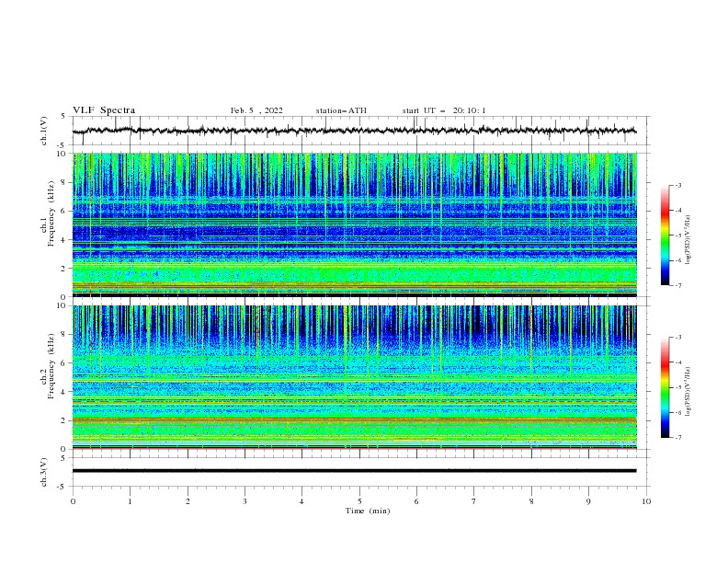Click the "station=ATH" header label
Screen dimensions: 728x563
pyautogui.click(x=341, y=110)
